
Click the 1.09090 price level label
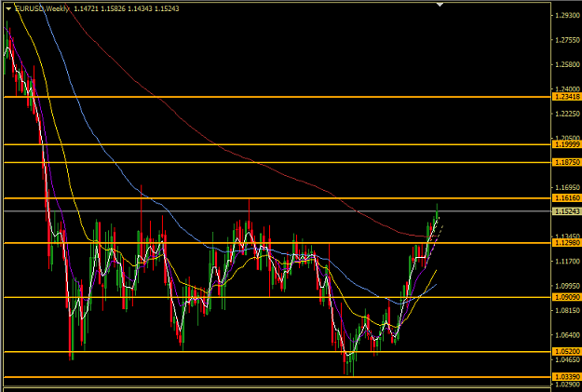click(x=566, y=297)
